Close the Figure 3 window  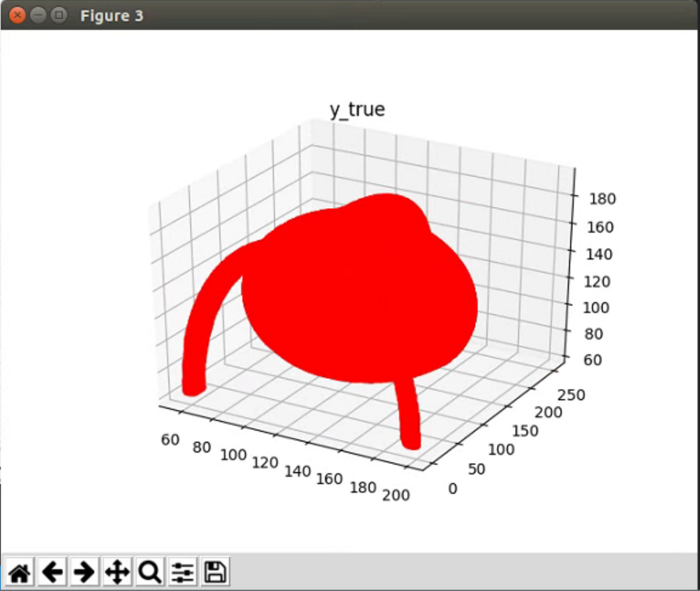(16, 14)
